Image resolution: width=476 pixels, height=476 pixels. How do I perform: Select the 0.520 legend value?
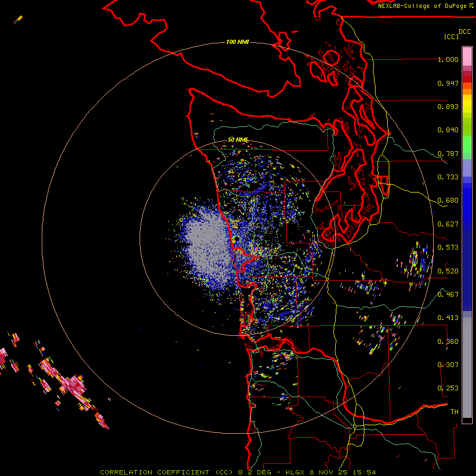(x=448, y=271)
